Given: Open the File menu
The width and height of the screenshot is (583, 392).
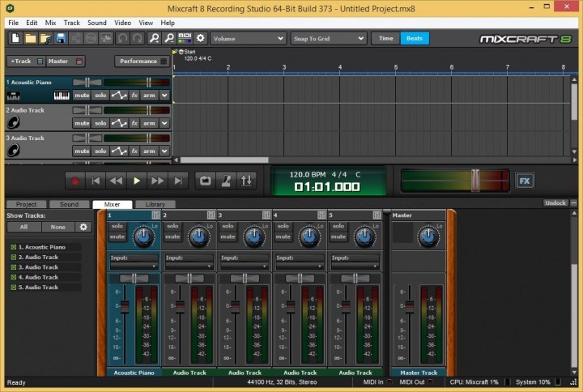Looking at the screenshot, I should point(14,23).
